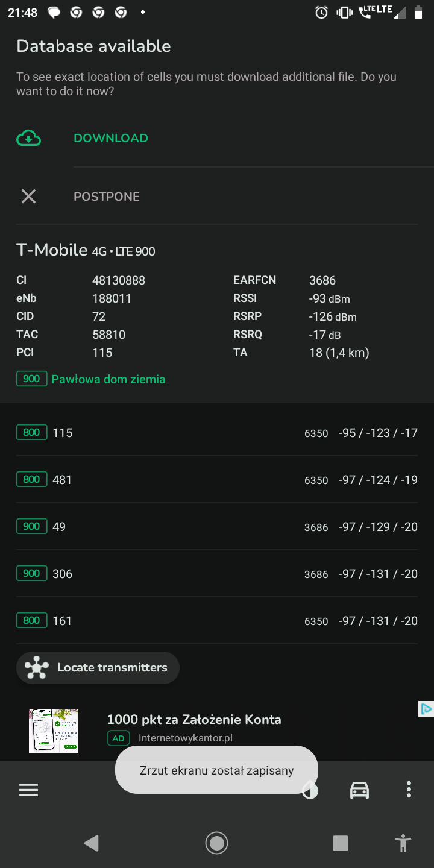The height and width of the screenshot is (868, 434).
Task: Tap the Android home navigation button
Action: tap(216, 843)
